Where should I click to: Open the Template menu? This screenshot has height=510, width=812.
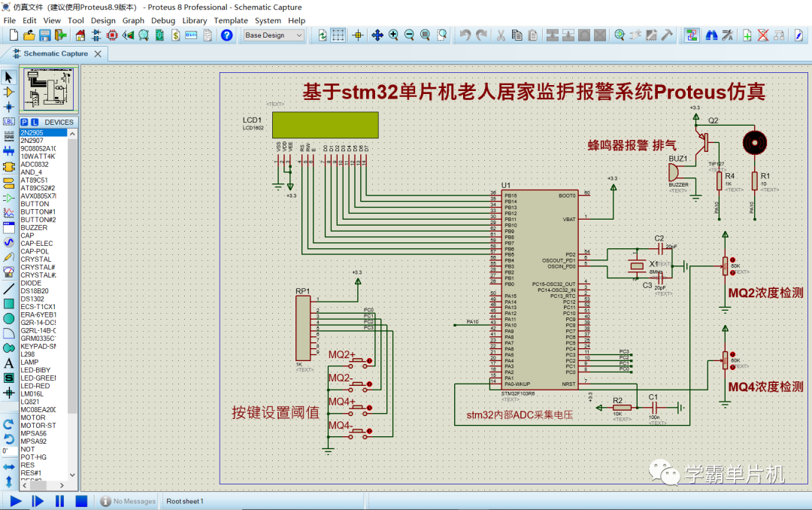pyautogui.click(x=231, y=20)
